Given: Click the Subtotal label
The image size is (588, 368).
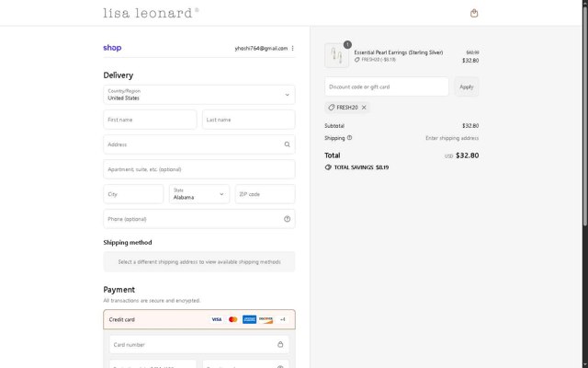Looking at the screenshot, I should click(334, 126).
